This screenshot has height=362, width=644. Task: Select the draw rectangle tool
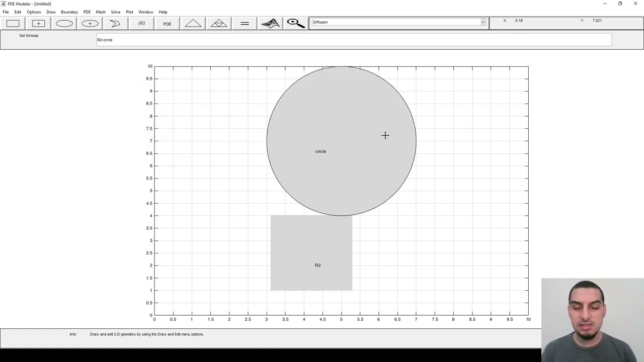[x=13, y=23]
